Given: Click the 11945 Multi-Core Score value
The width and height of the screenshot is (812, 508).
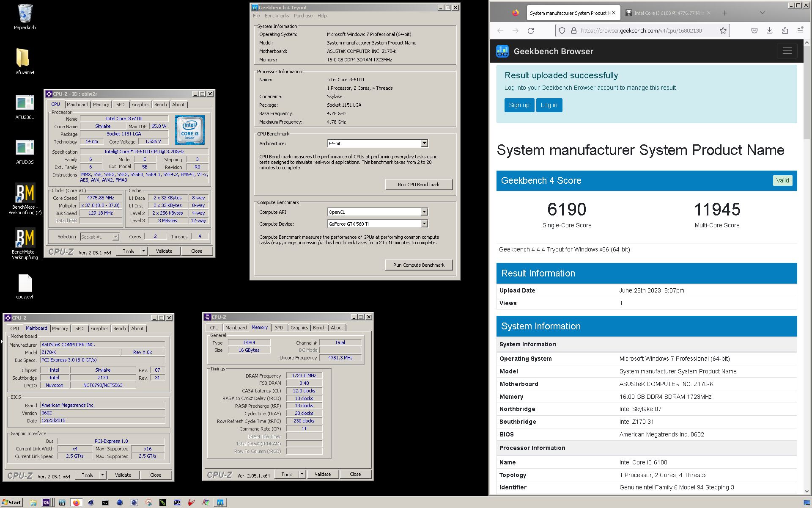Looking at the screenshot, I should point(717,209).
